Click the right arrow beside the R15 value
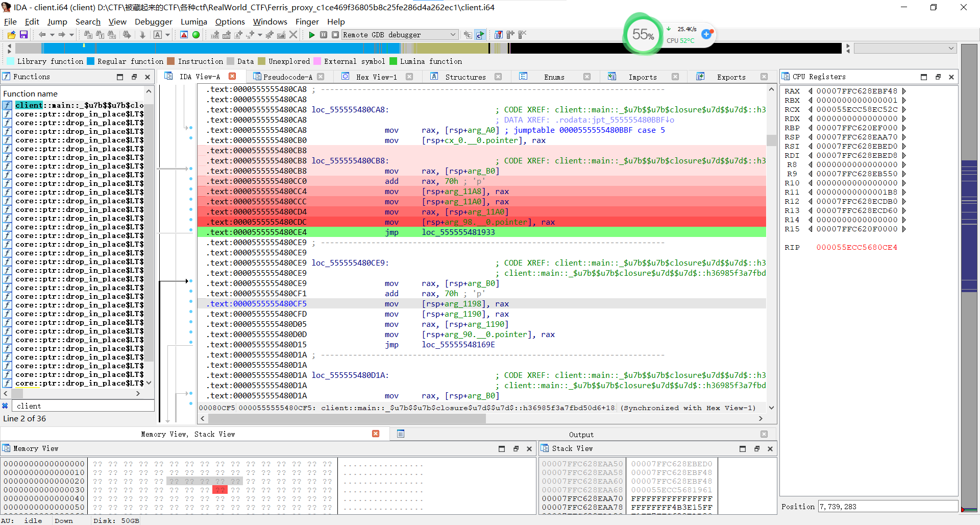The height and width of the screenshot is (525, 980). click(x=904, y=229)
